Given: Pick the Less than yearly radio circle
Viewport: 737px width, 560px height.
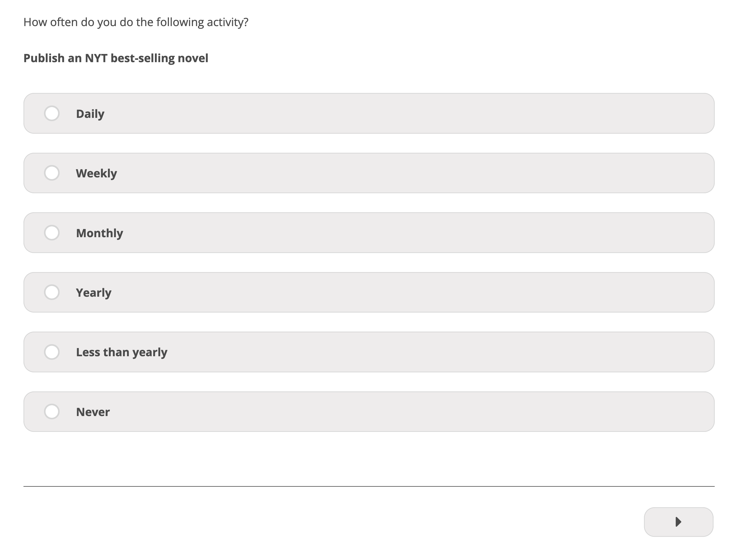Looking at the screenshot, I should [52, 352].
